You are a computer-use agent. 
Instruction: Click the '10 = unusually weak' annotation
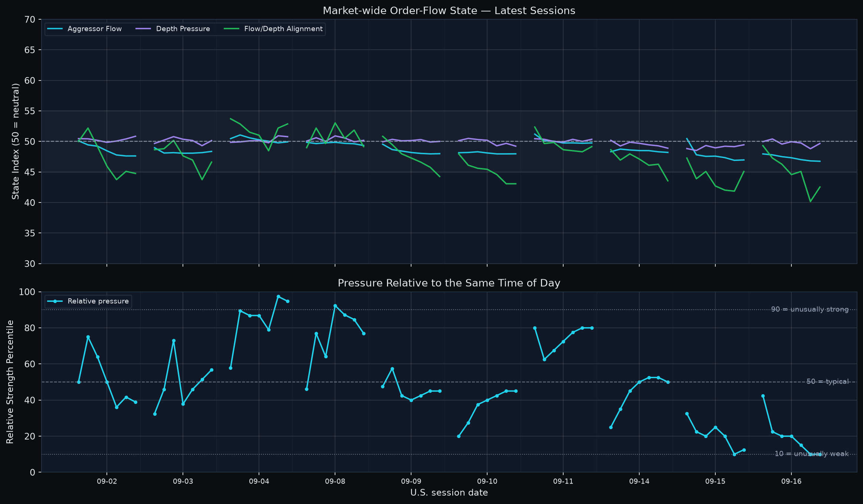(811, 454)
